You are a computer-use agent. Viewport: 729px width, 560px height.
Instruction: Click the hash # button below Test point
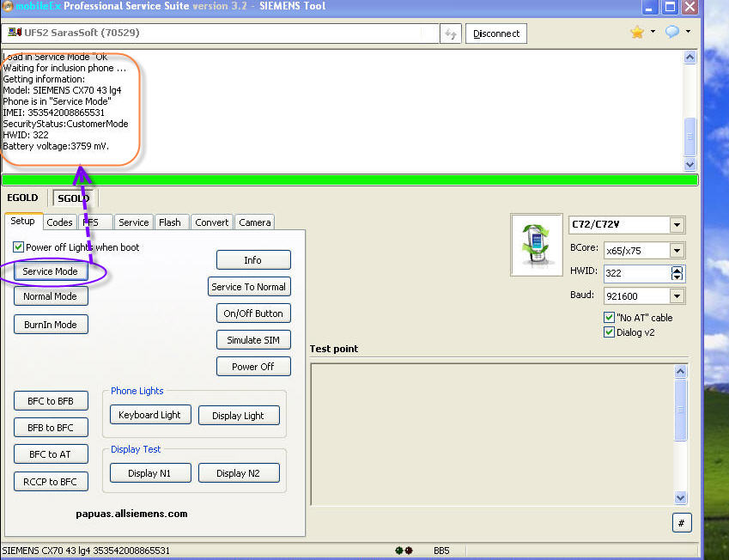[x=682, y=523]
